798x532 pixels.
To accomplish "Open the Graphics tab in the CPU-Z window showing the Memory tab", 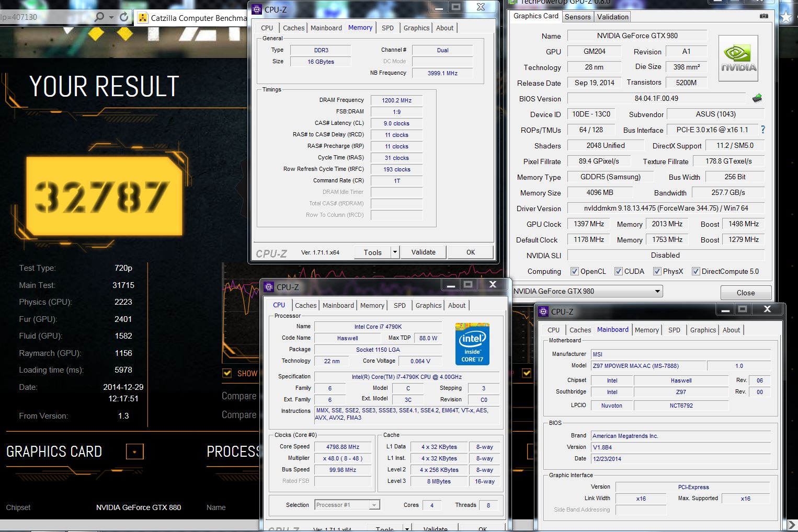I will coord(416,28).
